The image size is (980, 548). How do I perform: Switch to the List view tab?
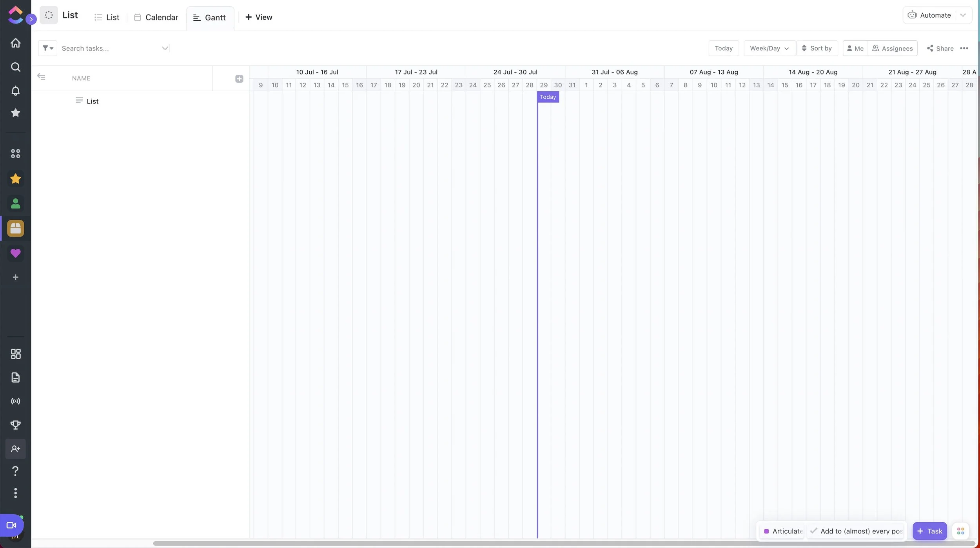(107, 17)
